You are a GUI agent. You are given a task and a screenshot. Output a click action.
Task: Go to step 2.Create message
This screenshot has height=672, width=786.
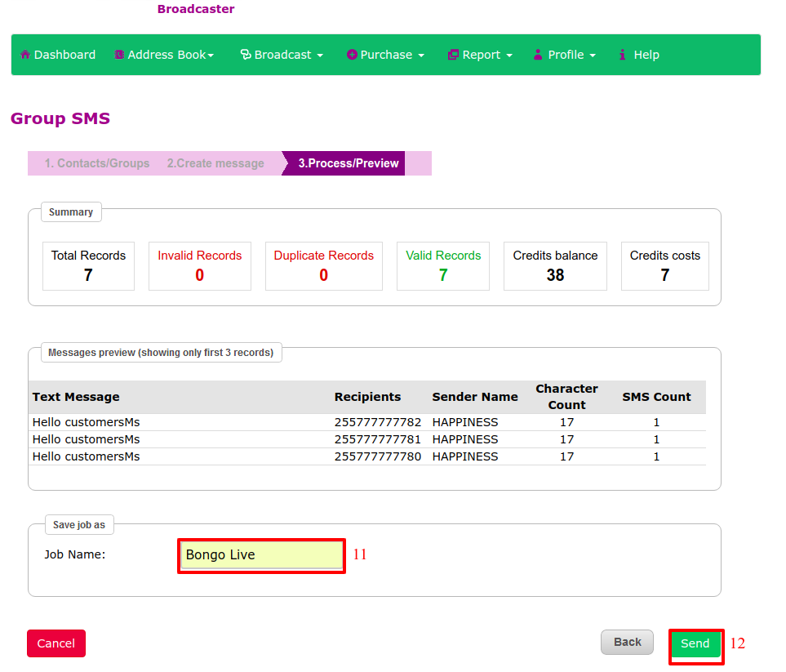click(215, 163)
